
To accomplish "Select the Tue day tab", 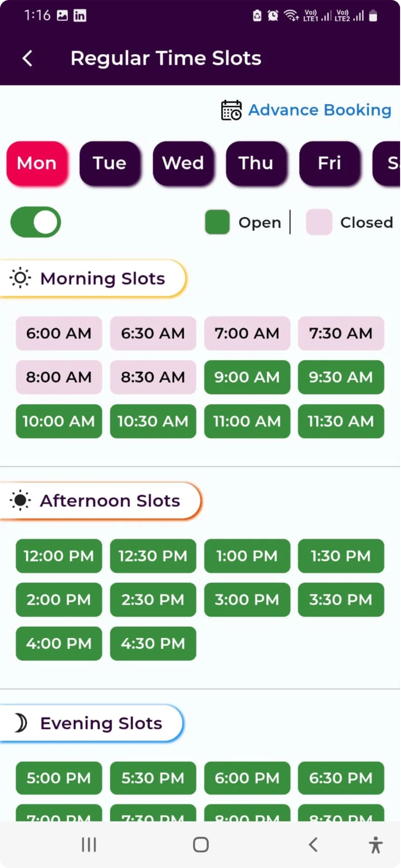I will click(109, 163).
